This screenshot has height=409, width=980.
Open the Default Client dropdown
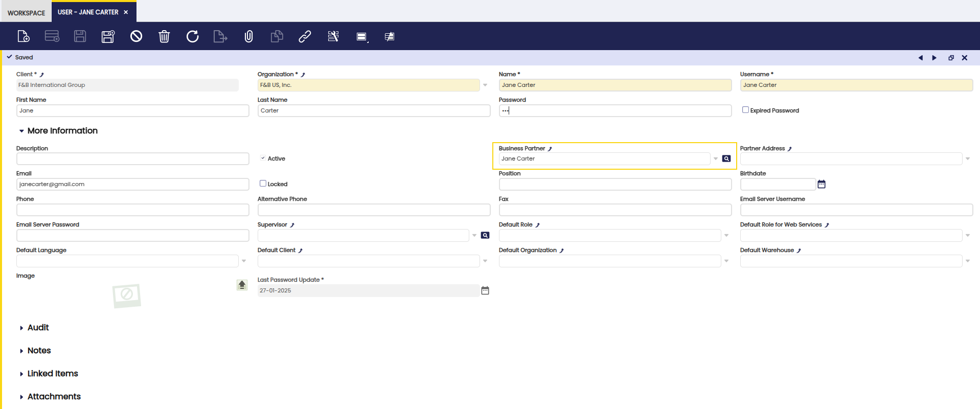point(485,261)
